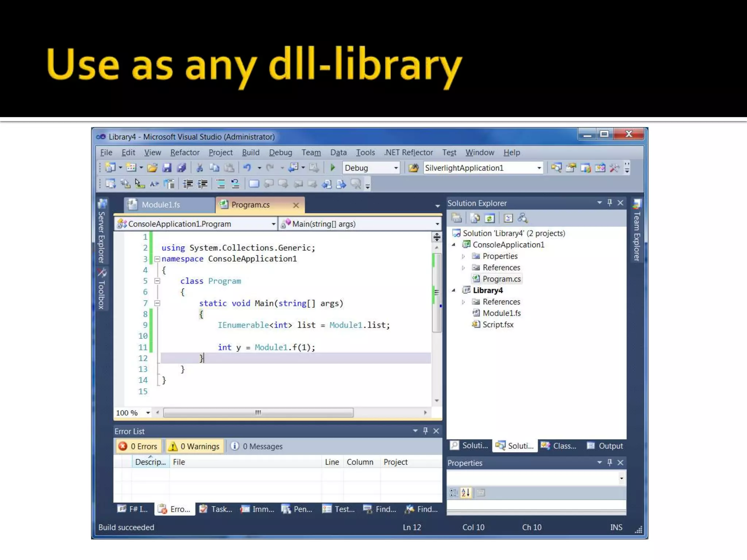The height and width of the screenshot is (560, 747).
Task: Collapse class Program outlining on line 5
Action: (157, 281)
